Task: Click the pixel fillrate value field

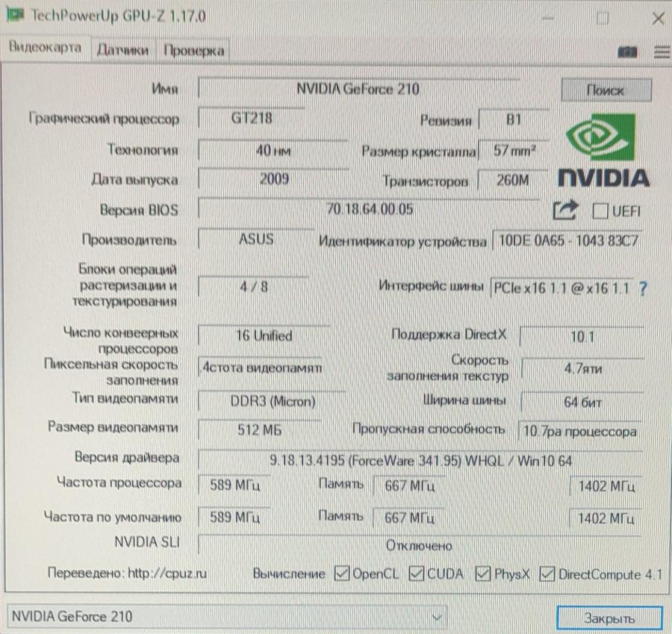Action: click(261, 368)
